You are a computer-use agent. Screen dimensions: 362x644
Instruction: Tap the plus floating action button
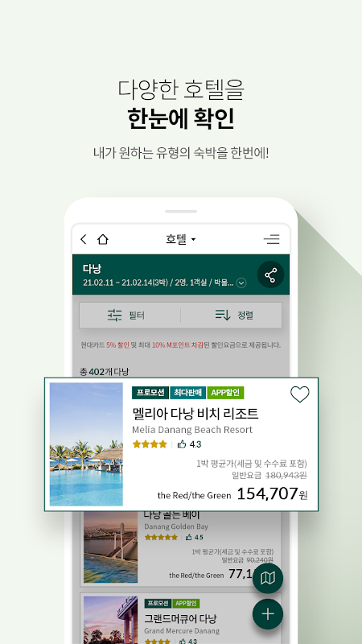coord(268,614)
